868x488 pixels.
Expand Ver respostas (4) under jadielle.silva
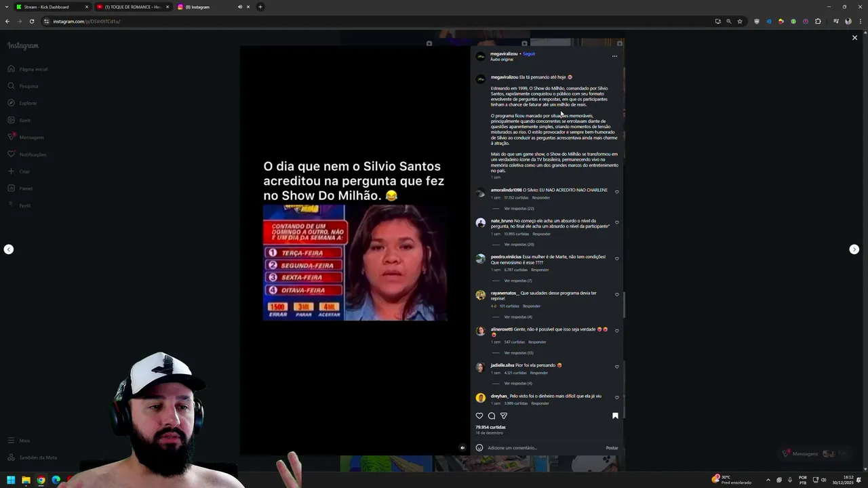(517, 383)
